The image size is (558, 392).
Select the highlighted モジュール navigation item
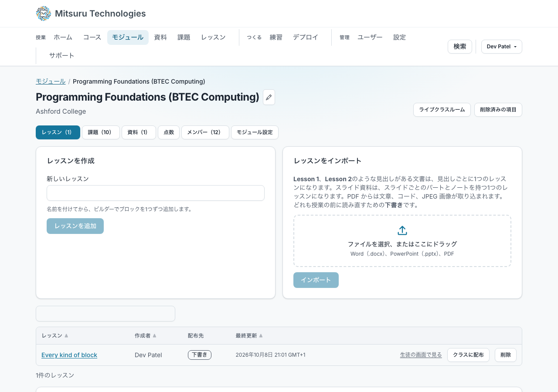128,37
